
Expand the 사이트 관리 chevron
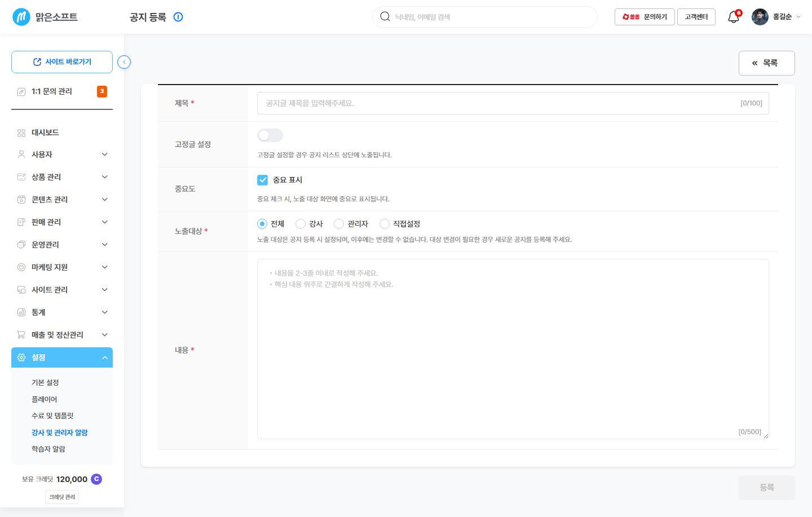point(104,290)
